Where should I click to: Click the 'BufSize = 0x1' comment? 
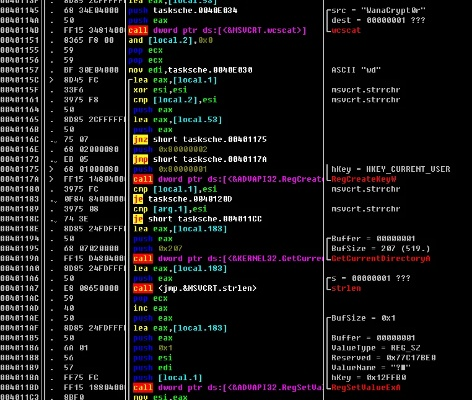(x=363, y=318)
